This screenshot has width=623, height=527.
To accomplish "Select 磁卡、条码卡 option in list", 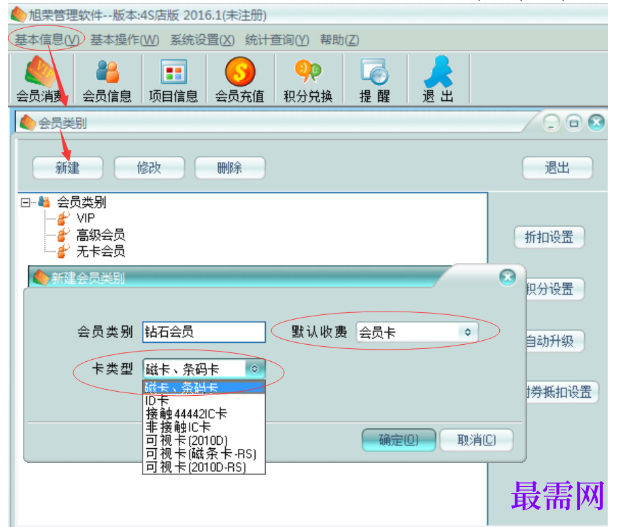I will [x=204, y=388].
